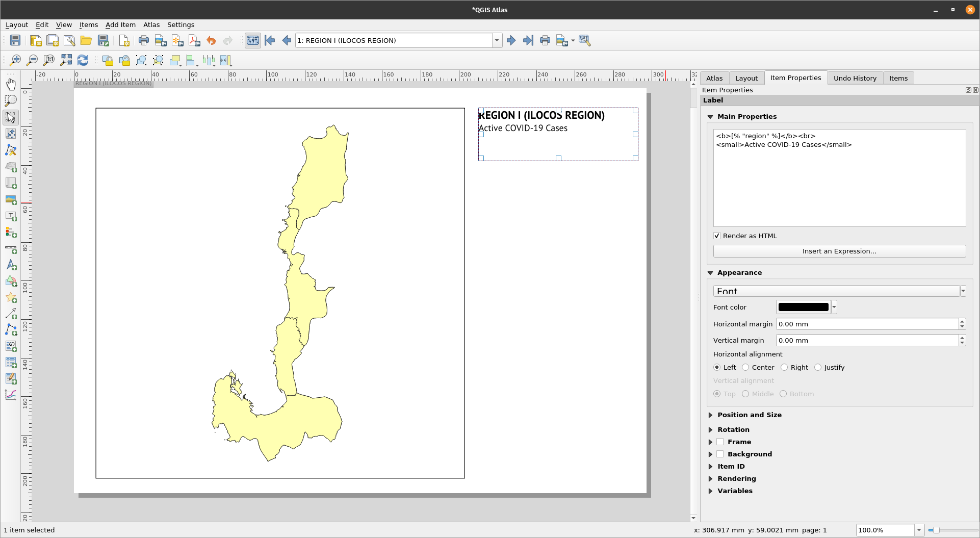This screenshot has height=538, width=980.
Task: Open the Add Item menu
Action: (x=120, y=24)
